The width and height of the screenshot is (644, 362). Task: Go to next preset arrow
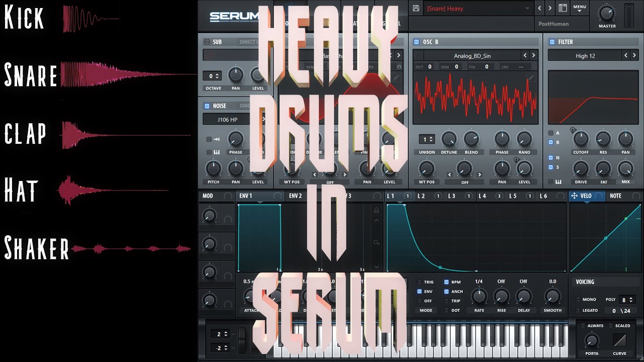tap(550, 8)
